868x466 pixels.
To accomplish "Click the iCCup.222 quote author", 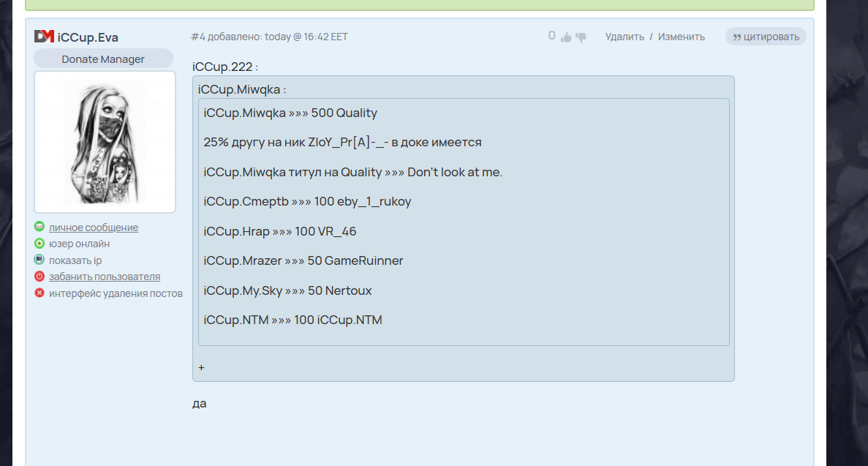I will pyautogui.click(x=222, y=67).
